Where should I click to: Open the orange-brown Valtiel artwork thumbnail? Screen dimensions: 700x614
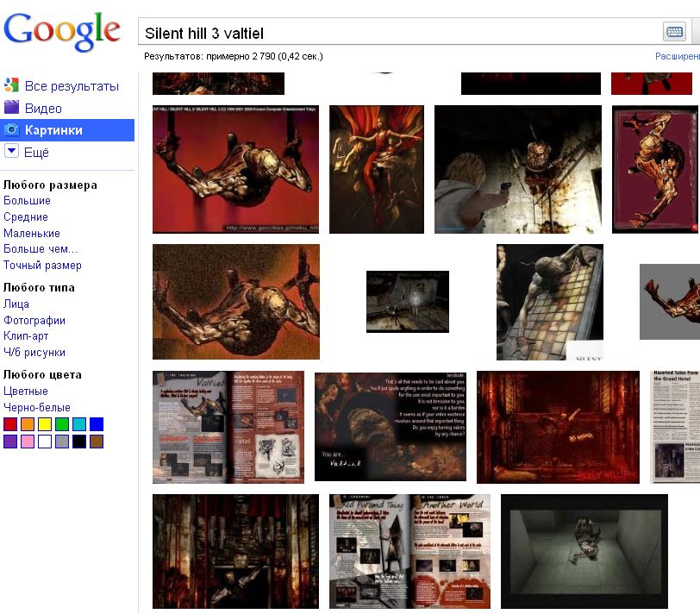point(235,302)
